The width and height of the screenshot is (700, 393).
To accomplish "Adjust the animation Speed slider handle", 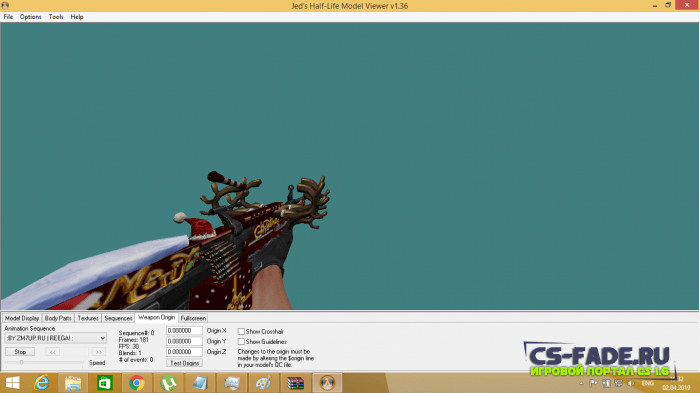I will [x=21, y=363].
